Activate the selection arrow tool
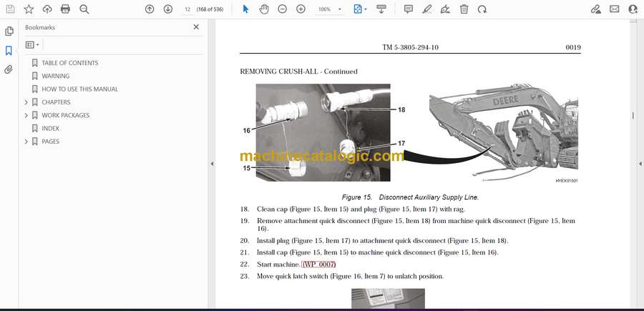The image size is (644, 311). pos(245,9)
